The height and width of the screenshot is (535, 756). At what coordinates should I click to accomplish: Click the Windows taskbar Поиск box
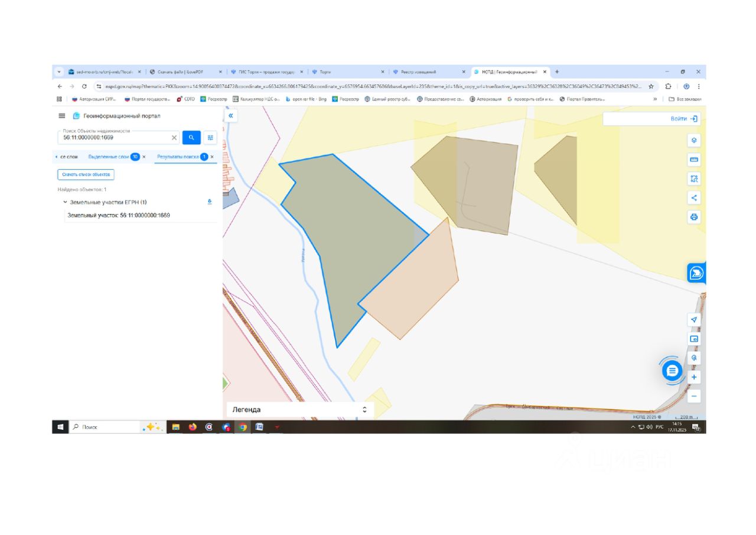point(105,427)
